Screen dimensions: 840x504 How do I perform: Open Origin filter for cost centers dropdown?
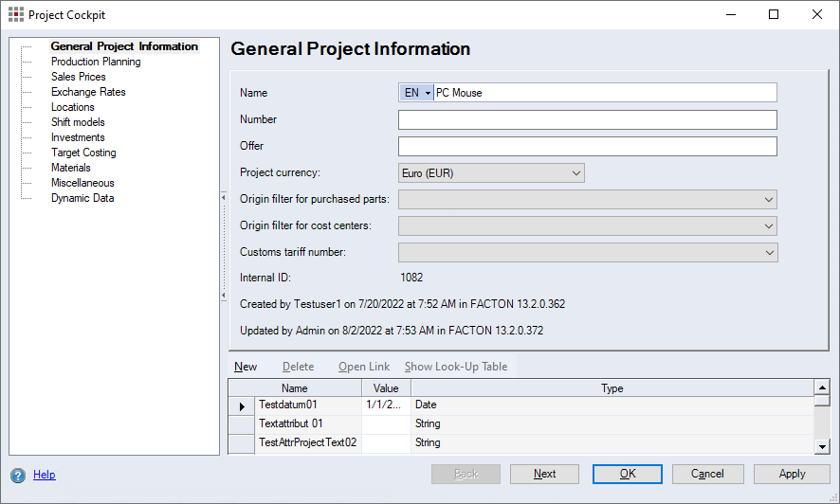768,226
